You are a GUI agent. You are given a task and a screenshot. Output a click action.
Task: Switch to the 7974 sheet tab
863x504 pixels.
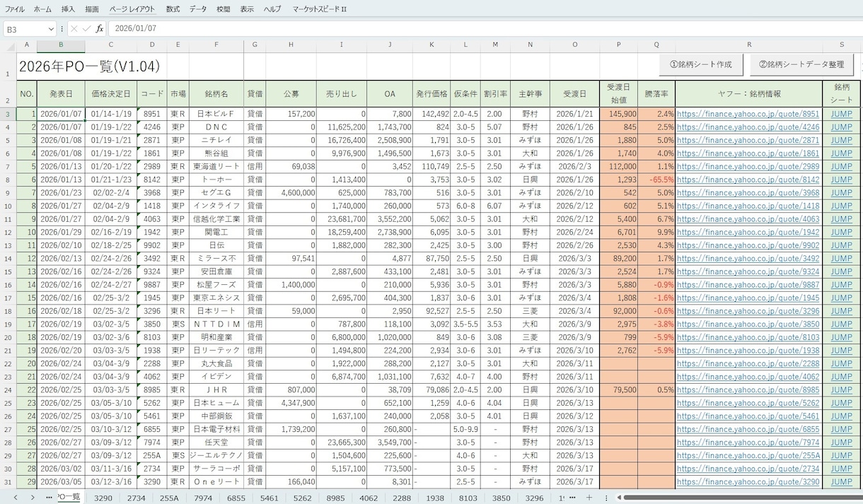coord(203,498)
